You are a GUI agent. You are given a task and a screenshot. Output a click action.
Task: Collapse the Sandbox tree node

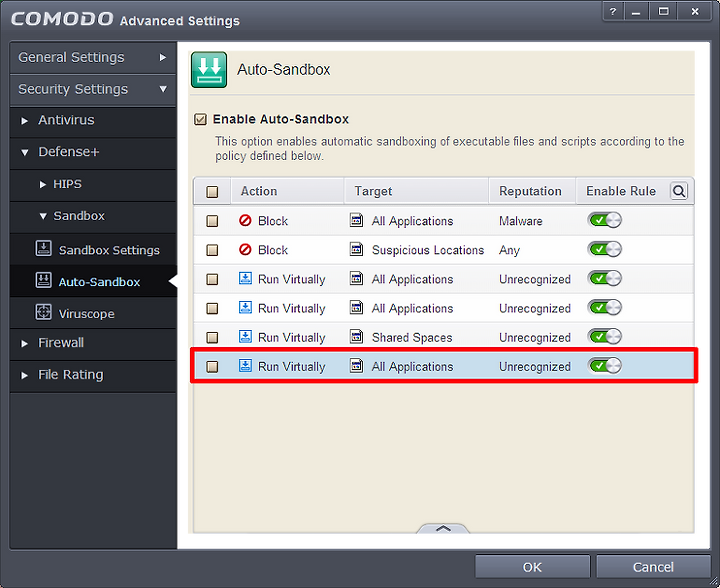[43, 216]
